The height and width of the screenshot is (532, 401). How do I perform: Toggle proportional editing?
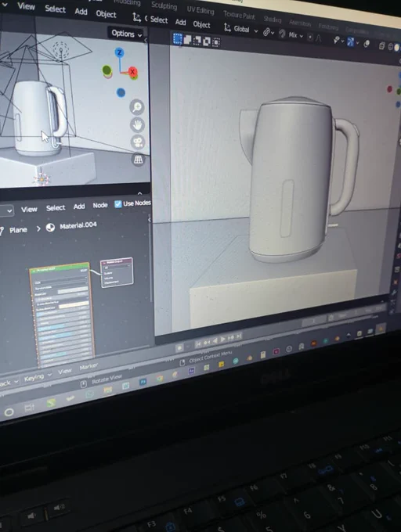coord(310,37)
